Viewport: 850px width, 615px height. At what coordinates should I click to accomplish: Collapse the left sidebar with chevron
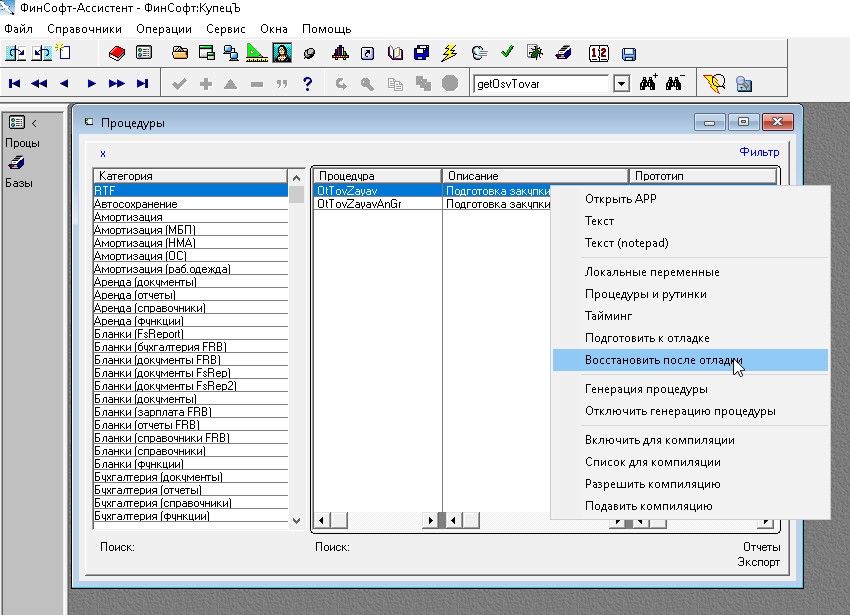pos(34,123)
